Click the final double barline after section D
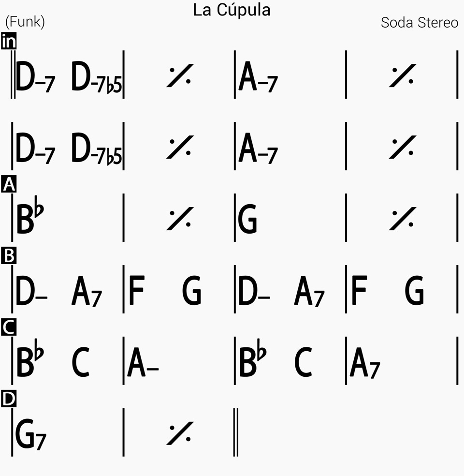This screenshot has height=476, width=464. pyautogui.click(x=236, y=432)
